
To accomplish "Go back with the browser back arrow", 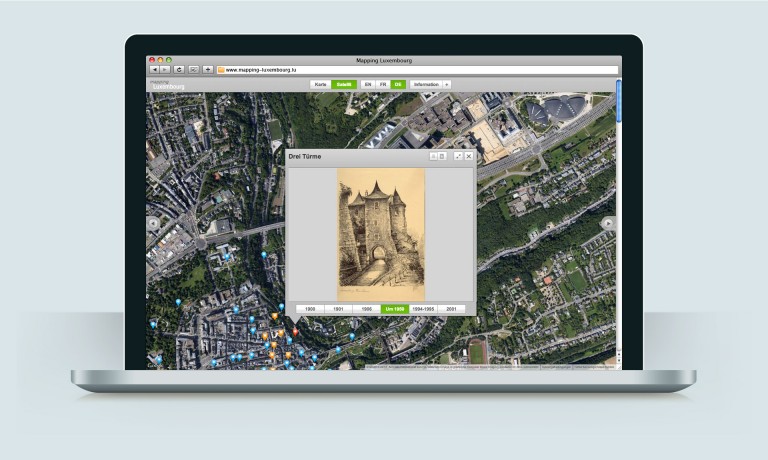I will (x=154, y=70).
